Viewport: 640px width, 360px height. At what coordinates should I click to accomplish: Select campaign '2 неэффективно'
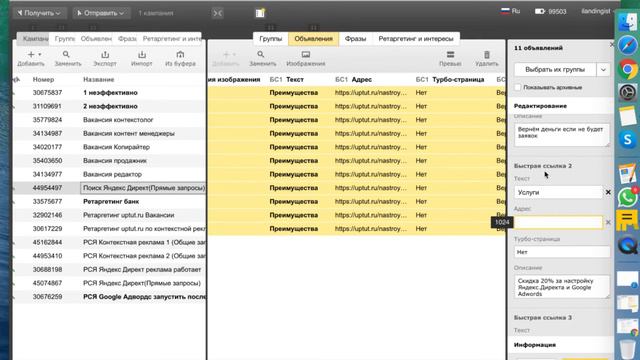click(109, 106)
